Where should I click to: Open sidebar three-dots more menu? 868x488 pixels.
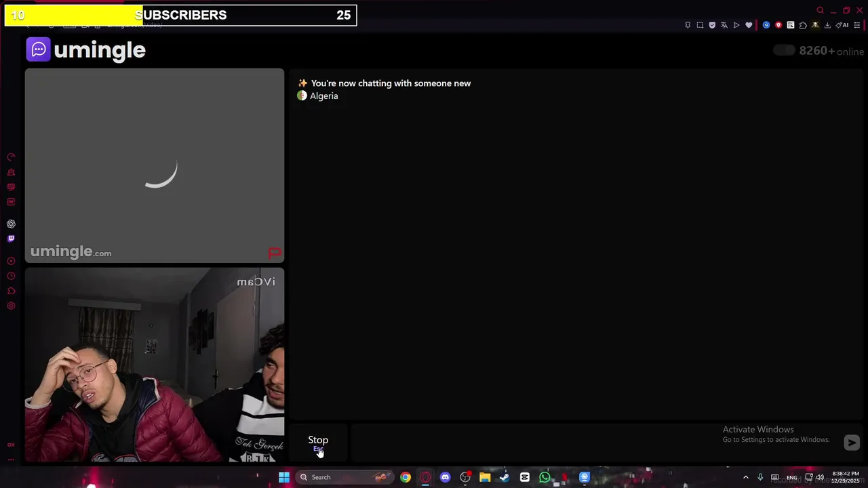point(11,459)
